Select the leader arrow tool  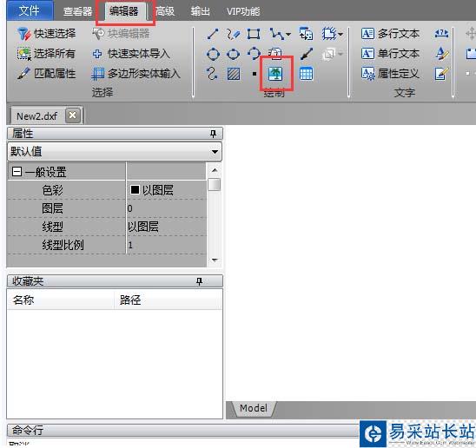click(307, 54)
